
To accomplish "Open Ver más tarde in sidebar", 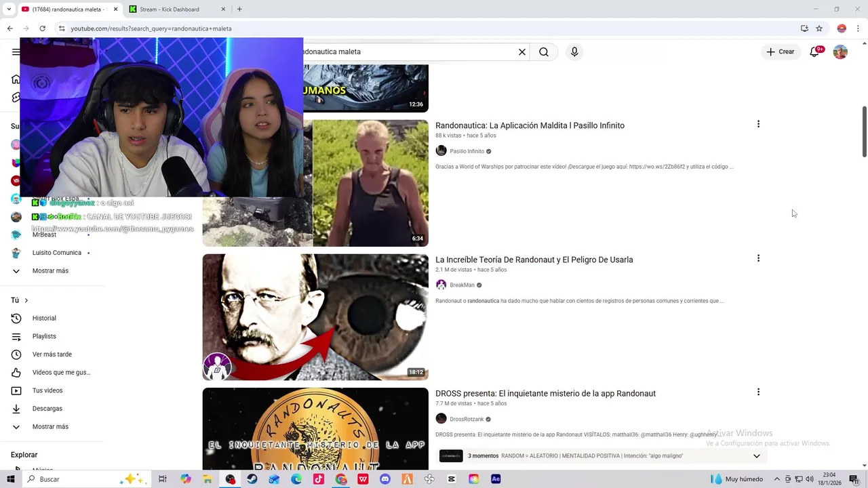I will click(x=52, y=354).
